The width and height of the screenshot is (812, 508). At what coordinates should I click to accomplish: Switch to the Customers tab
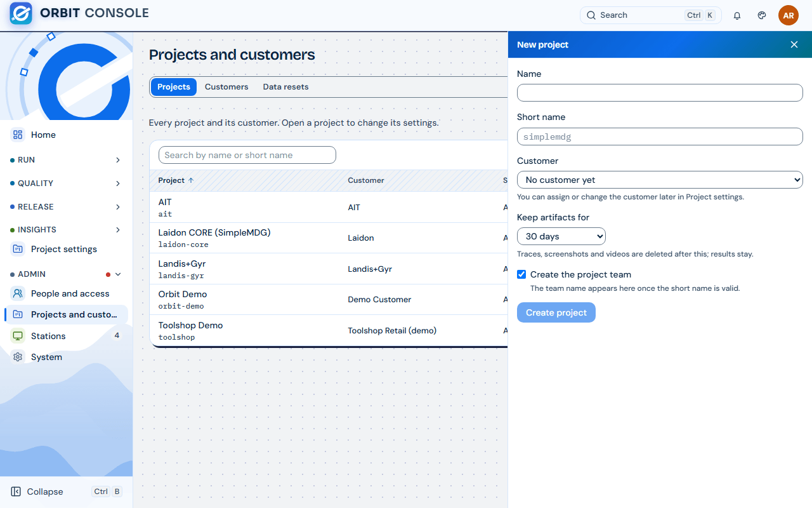[x=226, y=87]
